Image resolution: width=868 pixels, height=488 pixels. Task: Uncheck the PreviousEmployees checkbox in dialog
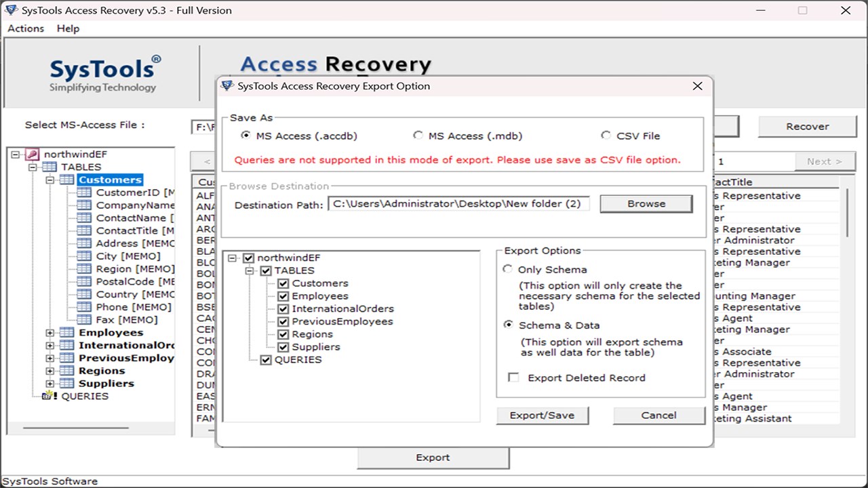point(283,321)
